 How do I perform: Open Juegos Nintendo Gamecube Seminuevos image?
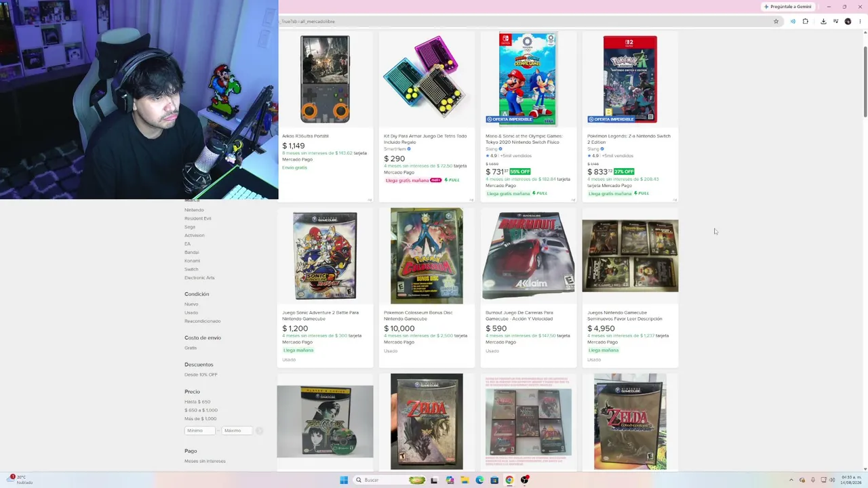630,256
